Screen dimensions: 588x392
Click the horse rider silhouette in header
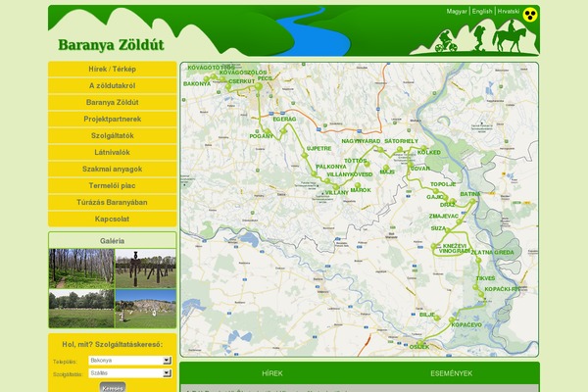(510, 36)
